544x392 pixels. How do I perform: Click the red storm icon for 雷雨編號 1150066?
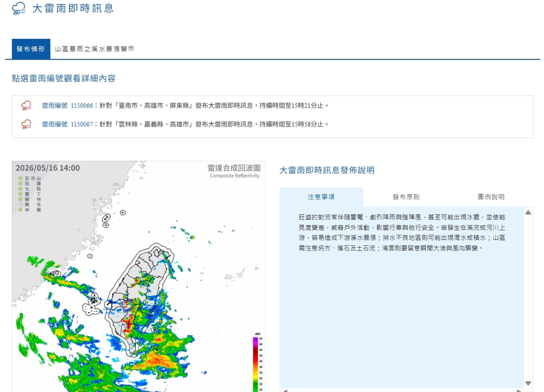click(x=26, y=106)
